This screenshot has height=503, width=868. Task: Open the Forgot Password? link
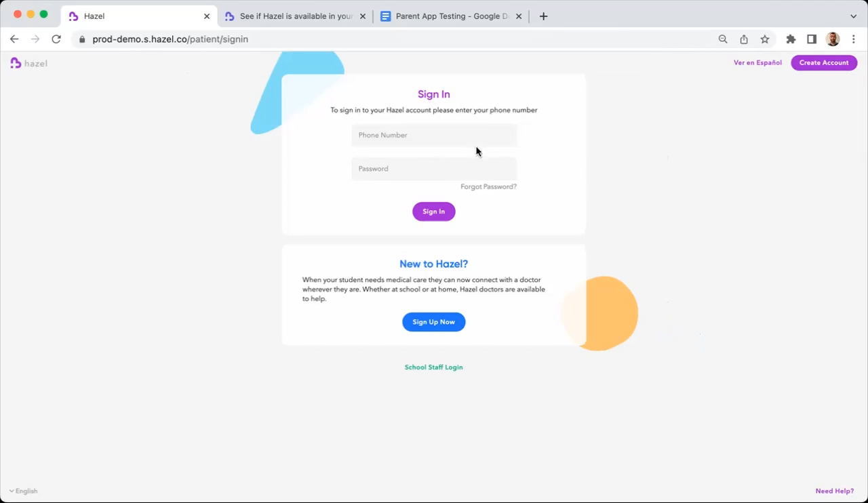click(488, 186)
